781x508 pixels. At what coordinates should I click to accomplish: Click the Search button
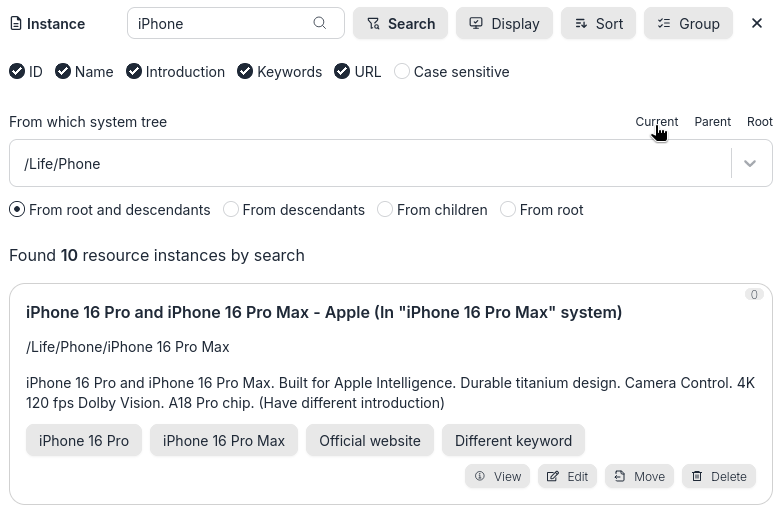[x=400, y=23]
